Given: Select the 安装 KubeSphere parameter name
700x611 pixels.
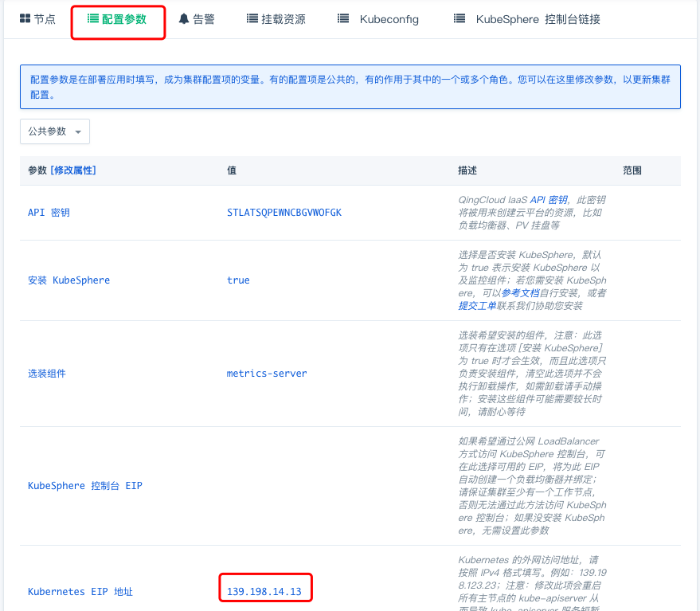Looking at the screenshot, I should point(68,280).
